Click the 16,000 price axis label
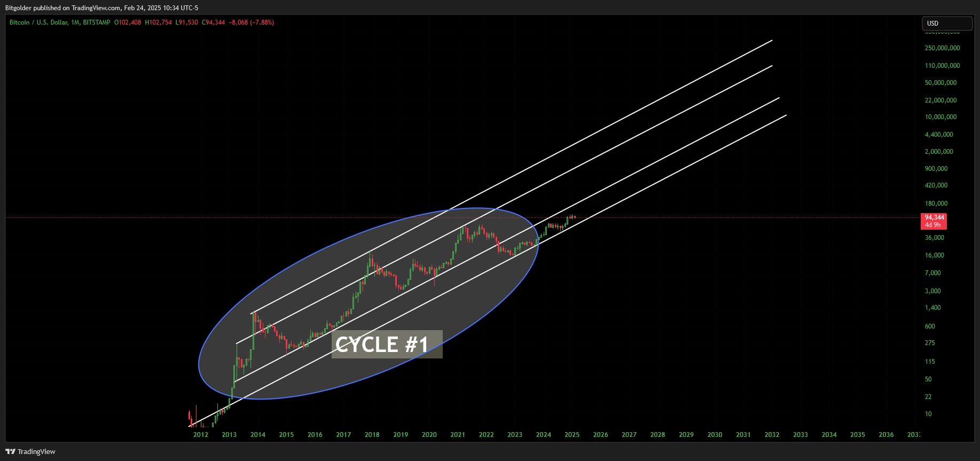 click(x=935, y=255)
